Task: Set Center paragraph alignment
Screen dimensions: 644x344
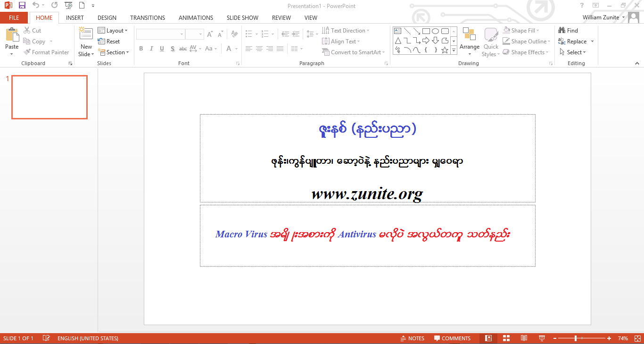Action: (259, 49)
